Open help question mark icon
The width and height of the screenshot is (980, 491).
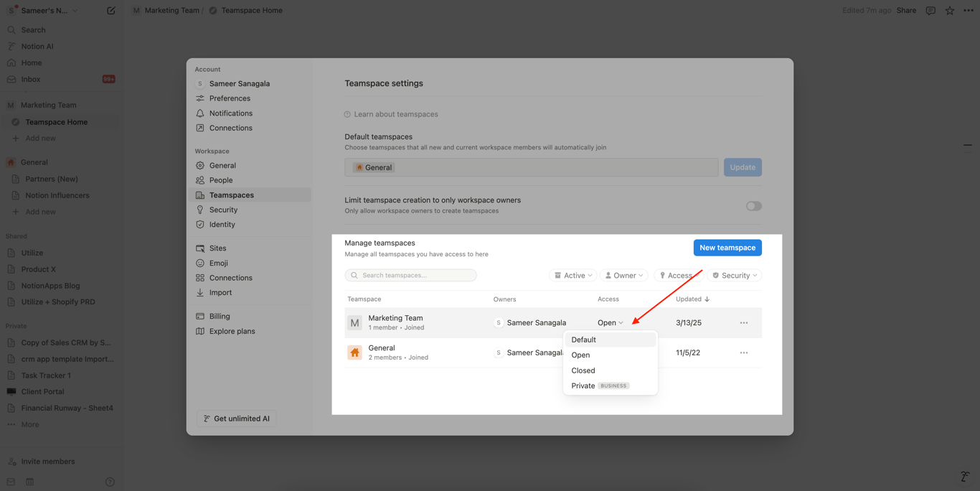click(110, 482)
